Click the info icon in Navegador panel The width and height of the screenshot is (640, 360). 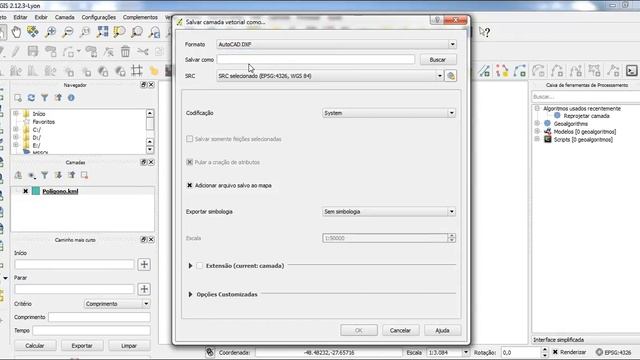tap(71, 98)
